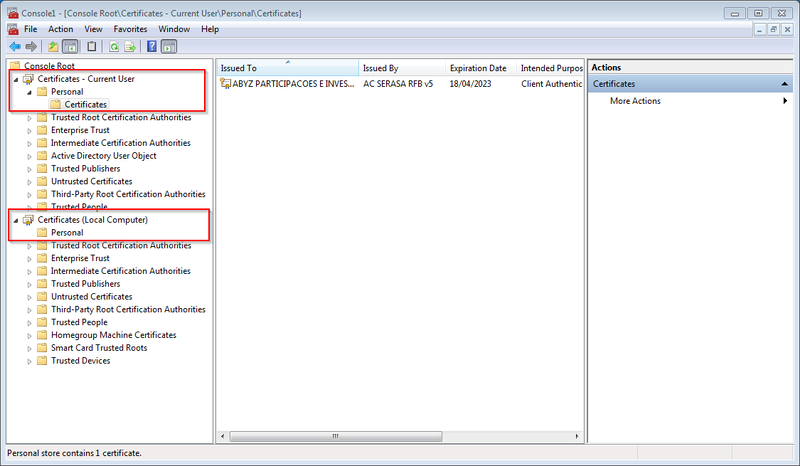Select Current User Untrusted Certificates folder
Screen dimensions: 800x466
tap(91, 181)
